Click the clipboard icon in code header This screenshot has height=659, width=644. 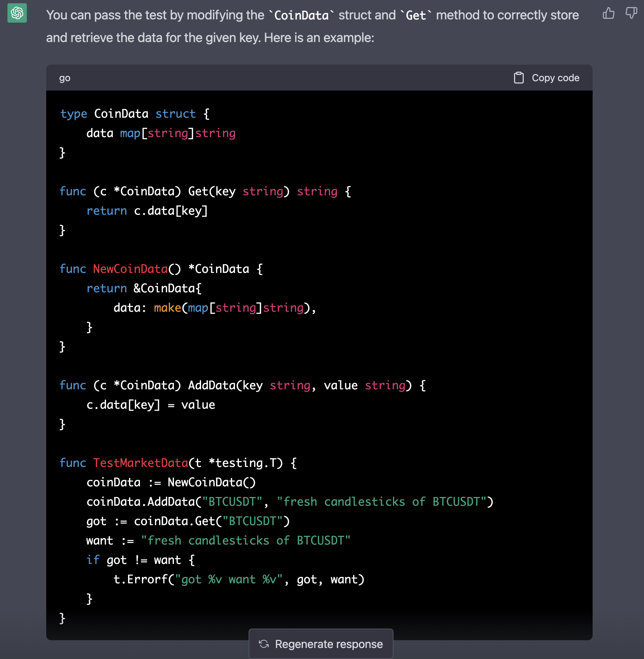pyautogui.click(x=519, y=78)
